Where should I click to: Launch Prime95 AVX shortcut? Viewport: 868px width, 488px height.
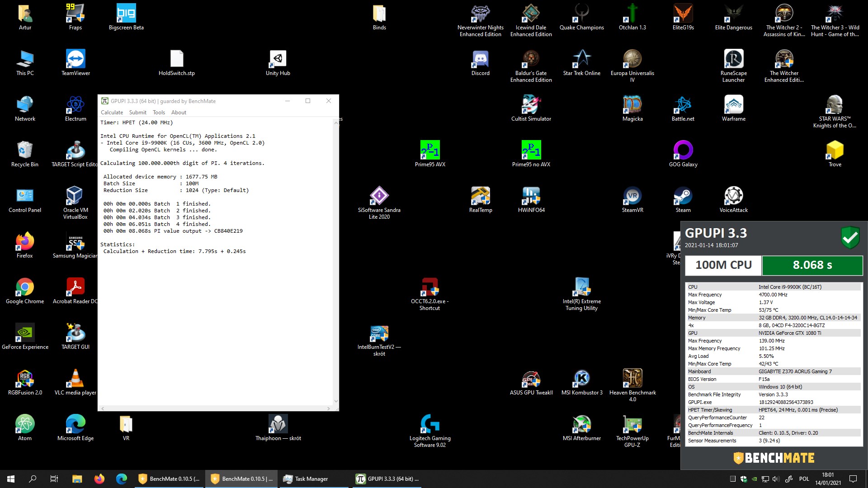click(x=430, y=154)
